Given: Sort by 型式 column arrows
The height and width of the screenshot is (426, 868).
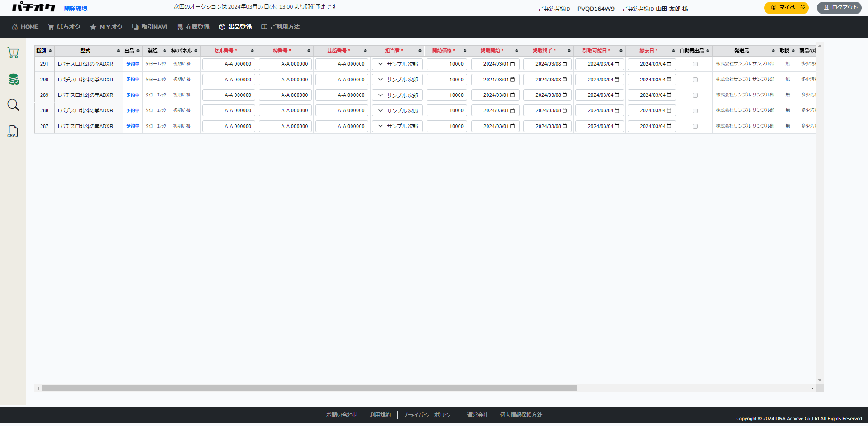Looking at the screenshot, I should click(118, 51).
